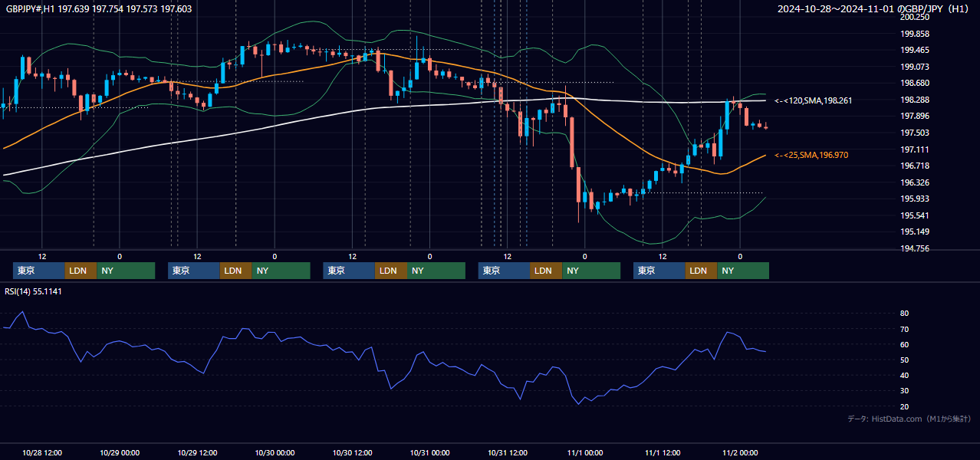Click the RSI 30 level label
Viewport: 980px width, 460px height.
pos(905,391)
